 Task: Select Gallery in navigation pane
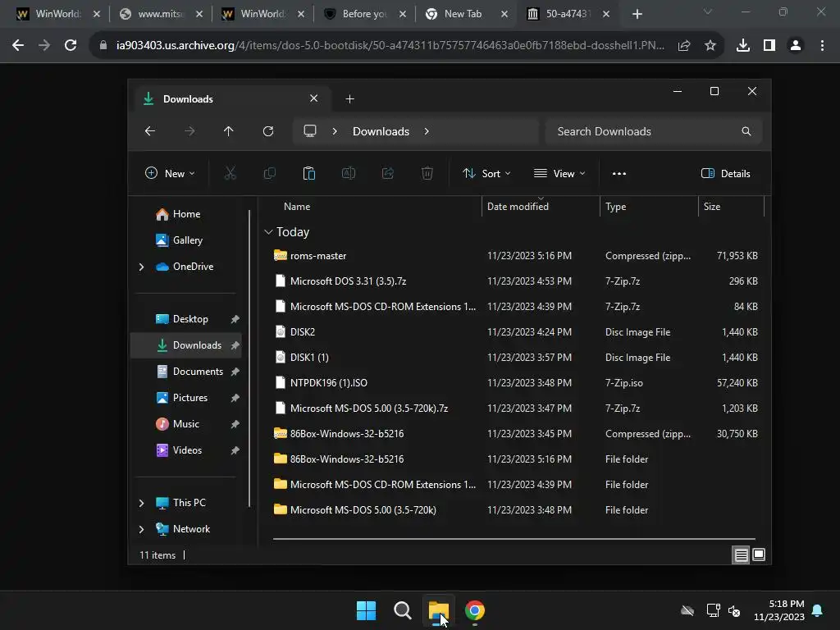pyautogui.click(x=186, y=240)
